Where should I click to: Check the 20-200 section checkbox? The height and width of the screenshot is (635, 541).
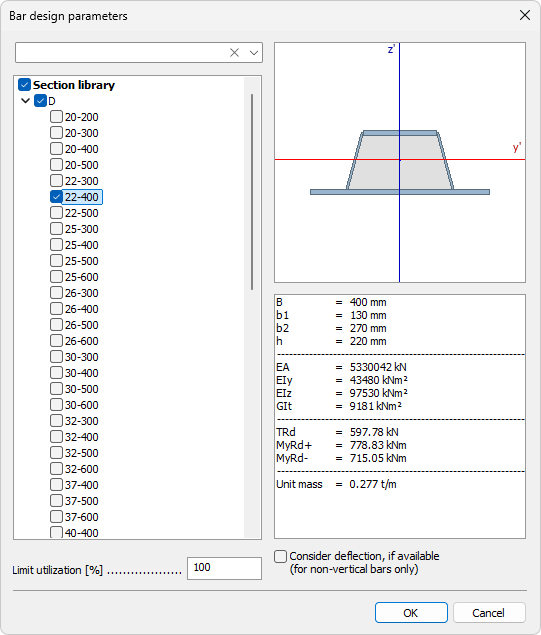[x=56, y=117]
